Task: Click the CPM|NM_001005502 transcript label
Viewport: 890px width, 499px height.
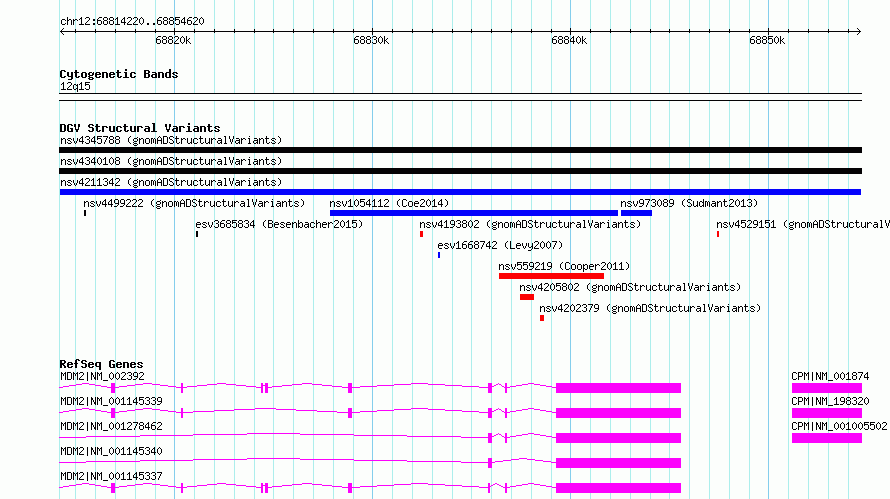Action: point(839,426)
